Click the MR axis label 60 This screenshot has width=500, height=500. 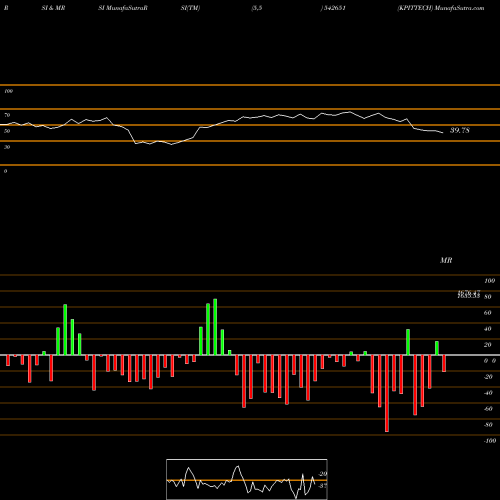pyautogui.click(x=488, y=313)
